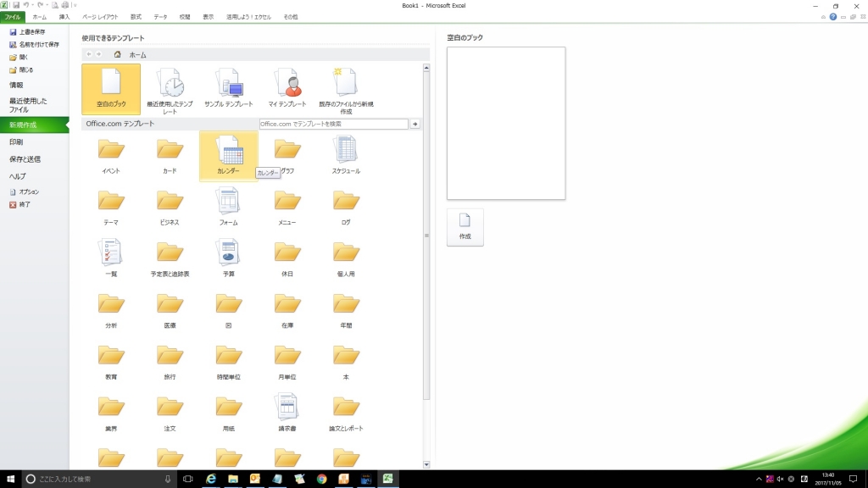868x488 pixels.
Task: Open the 予定表と追跡表 template folder
Action: coord(170,259)
